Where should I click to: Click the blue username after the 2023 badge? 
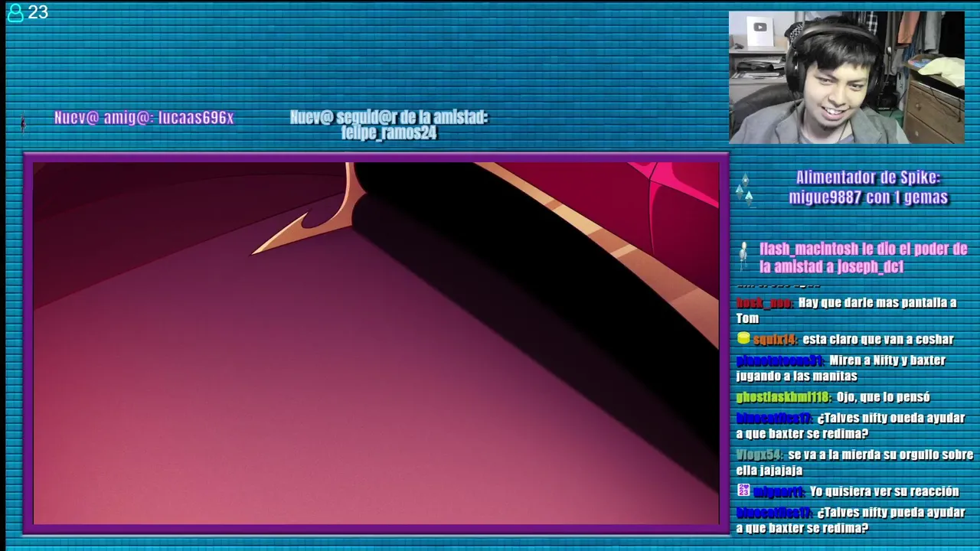(779, 491)
